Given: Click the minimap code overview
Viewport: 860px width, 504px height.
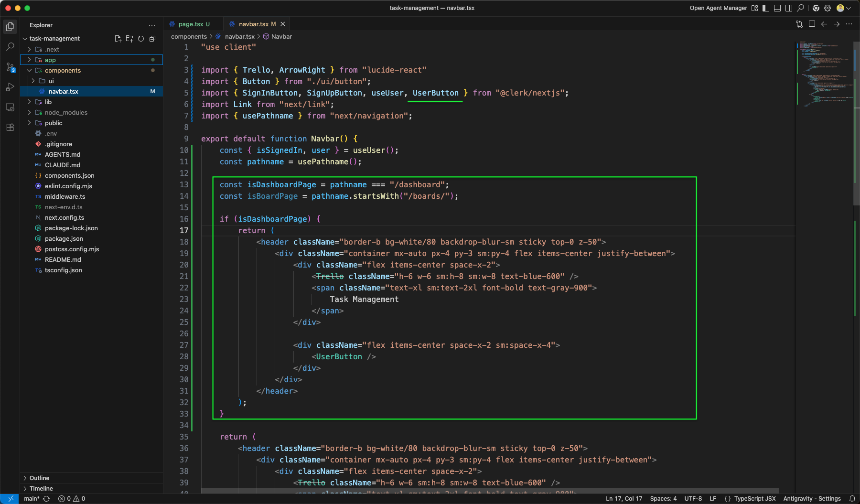Looking at the screenshot, I should (825, 76).
